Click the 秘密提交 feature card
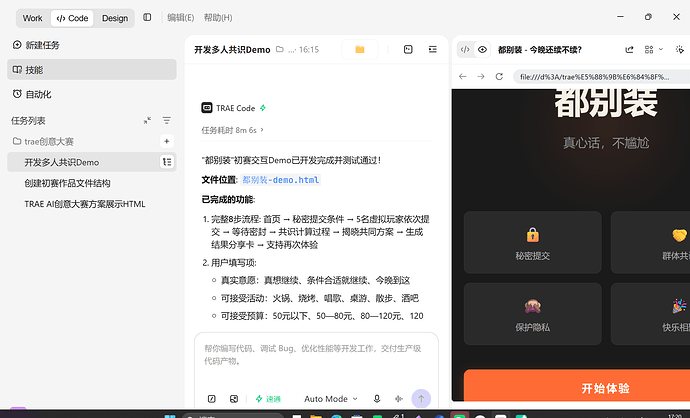The image size is (690, 418). tap(532, 242)
